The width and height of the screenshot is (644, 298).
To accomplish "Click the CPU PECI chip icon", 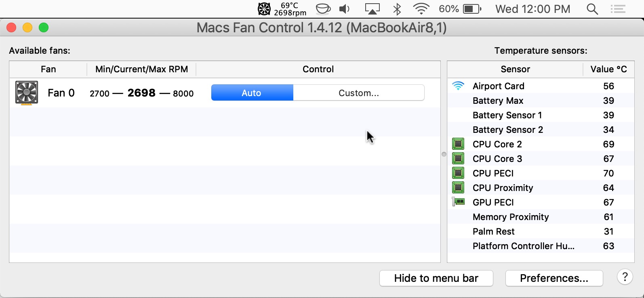I will coord(458,173).
